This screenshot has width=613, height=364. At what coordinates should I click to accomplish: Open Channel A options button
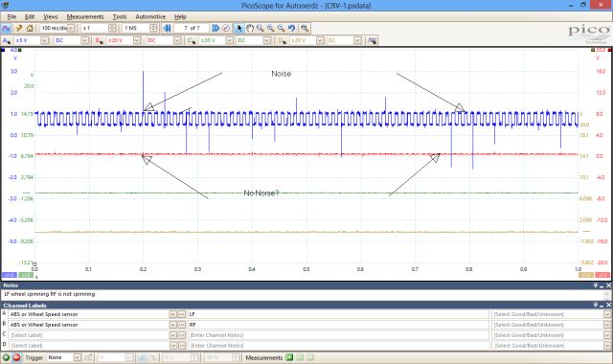pos(7,40)
